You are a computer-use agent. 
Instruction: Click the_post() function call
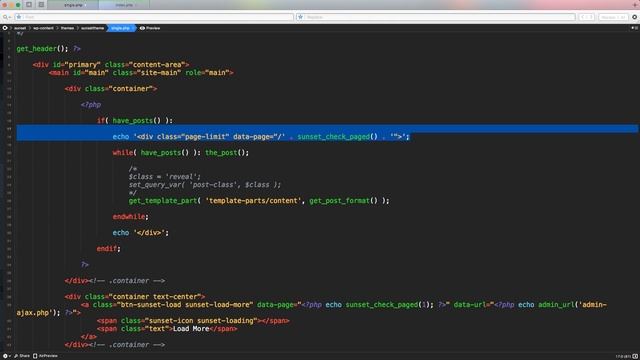click(227, 153)
